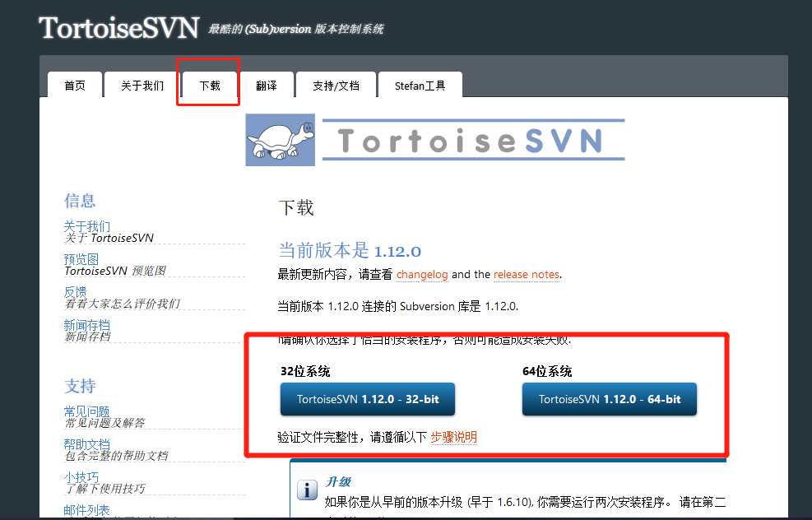Viewport: 812px width, 520px height.
Task: Click the 当前版本是 1.12.0 heading
Action: [350, 251]
